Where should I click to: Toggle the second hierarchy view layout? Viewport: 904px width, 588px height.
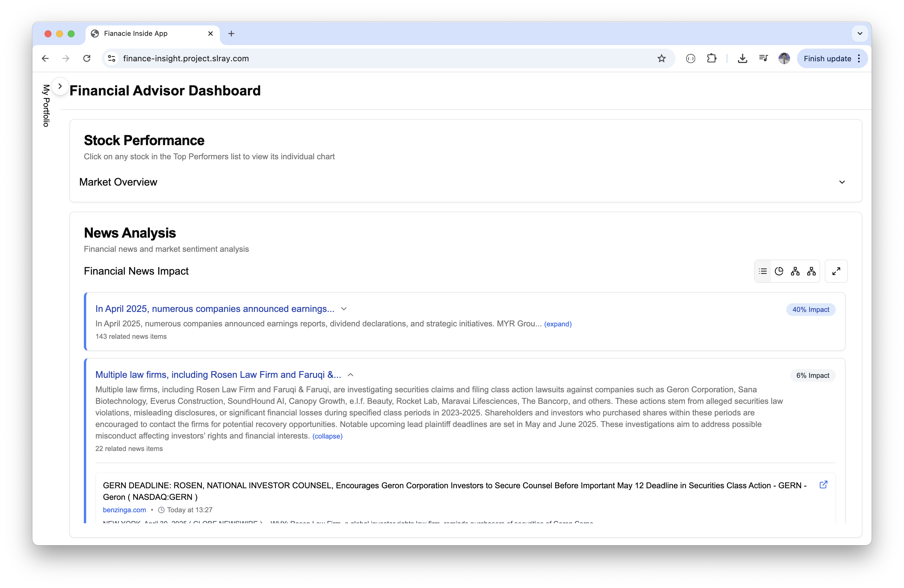(811, 271)
